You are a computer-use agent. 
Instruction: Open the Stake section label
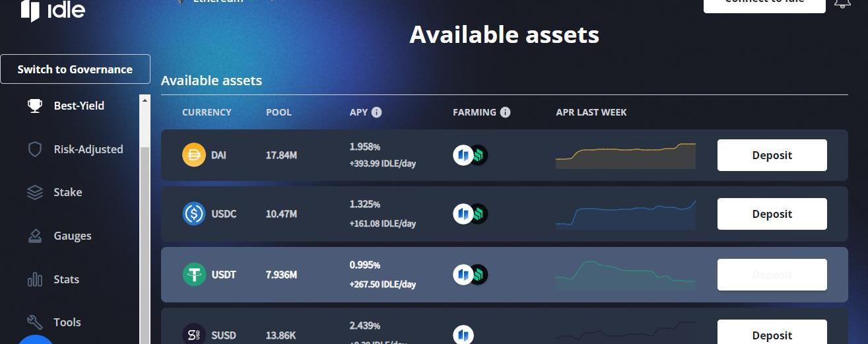(68, 192)
